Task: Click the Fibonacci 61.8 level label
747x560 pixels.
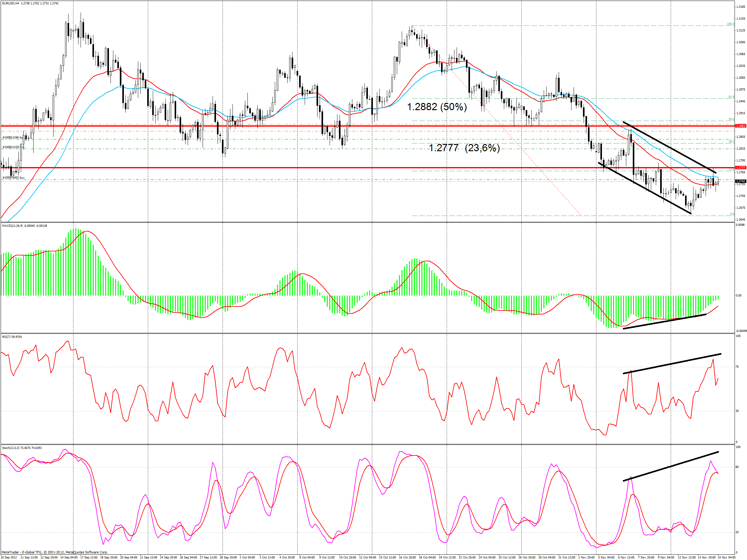Action: (x=731, y=97)
